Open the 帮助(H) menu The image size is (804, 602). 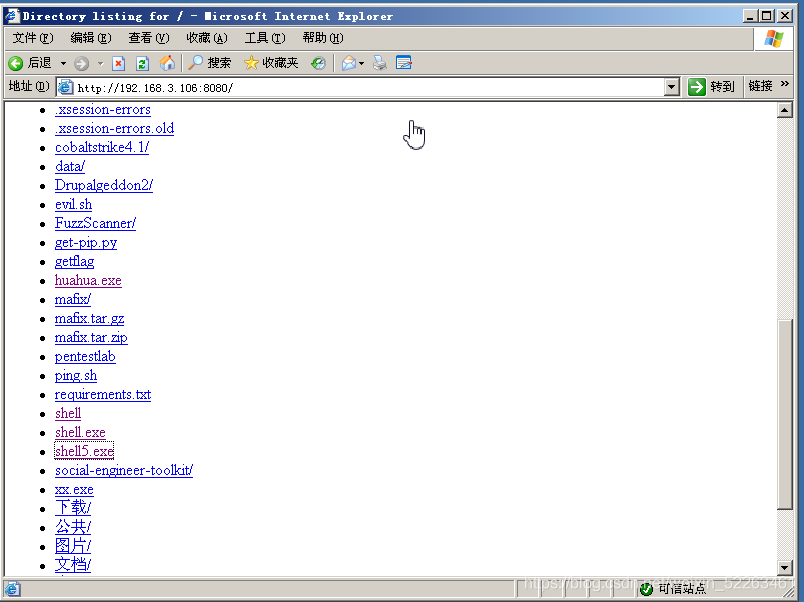(x=323, y=38)
